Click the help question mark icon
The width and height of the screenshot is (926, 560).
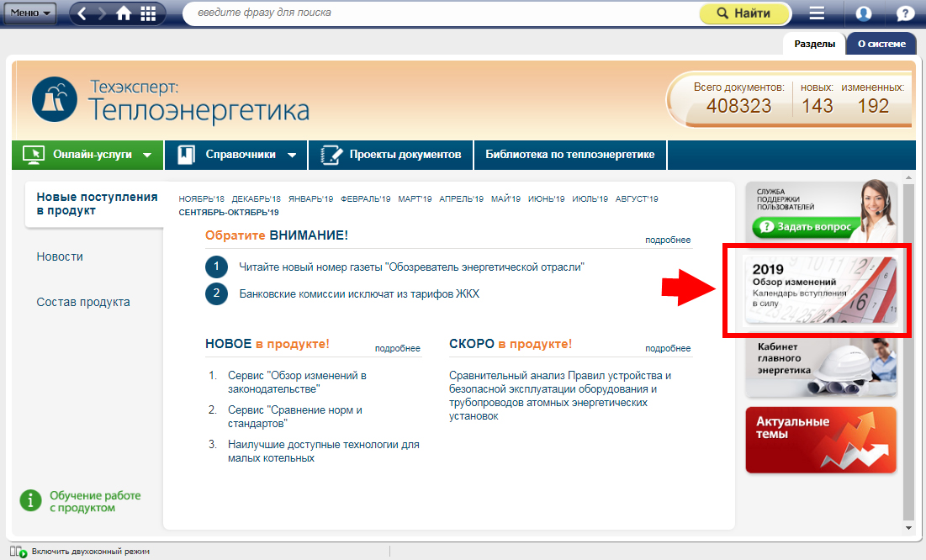[906, 13]
